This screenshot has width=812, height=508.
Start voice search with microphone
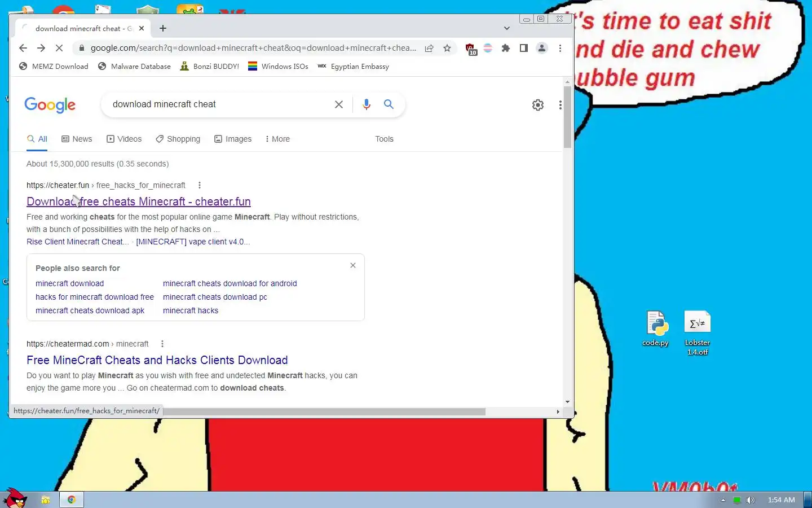(367, 104)
